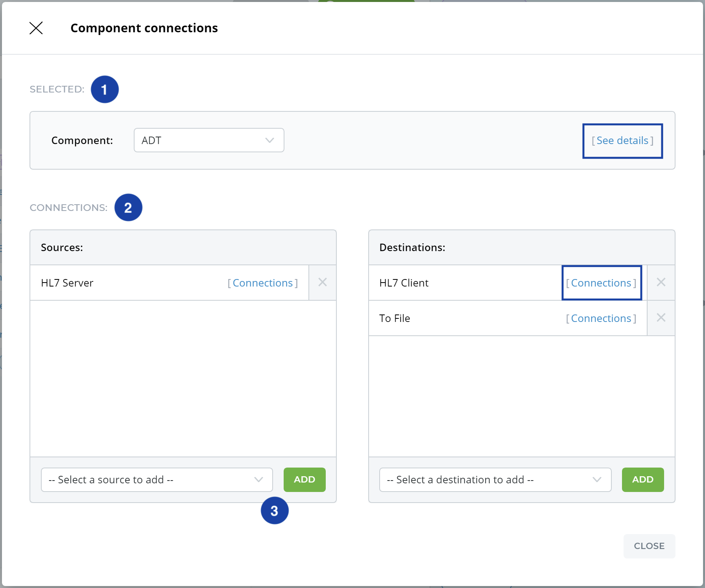Select the HL7 Client destination name

pos(404,283)
